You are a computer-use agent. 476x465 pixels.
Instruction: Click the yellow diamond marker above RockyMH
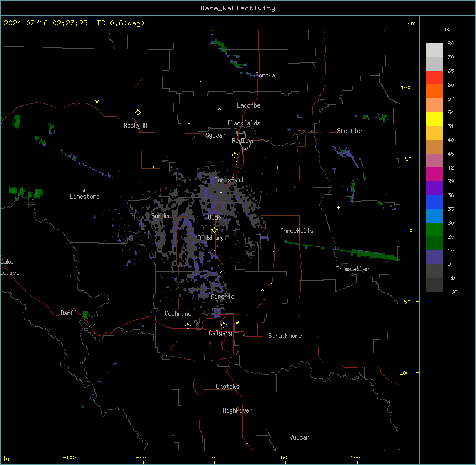137,113
